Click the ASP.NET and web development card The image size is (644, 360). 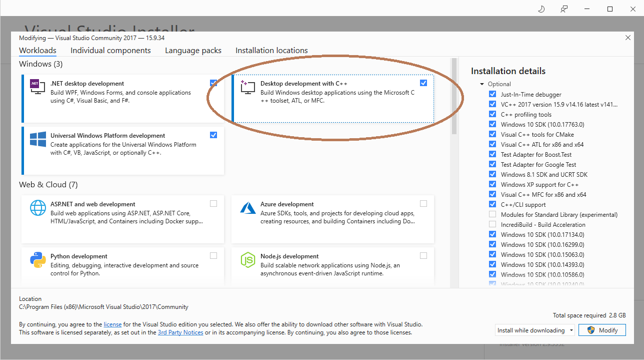123,219
